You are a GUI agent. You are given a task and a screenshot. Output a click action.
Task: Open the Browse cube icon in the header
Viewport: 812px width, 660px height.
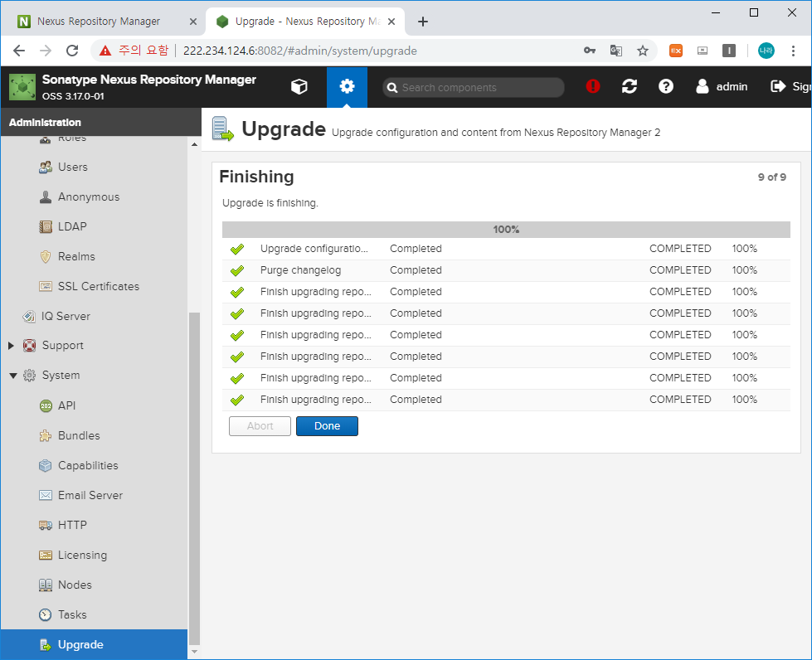(x=299, y=86)
